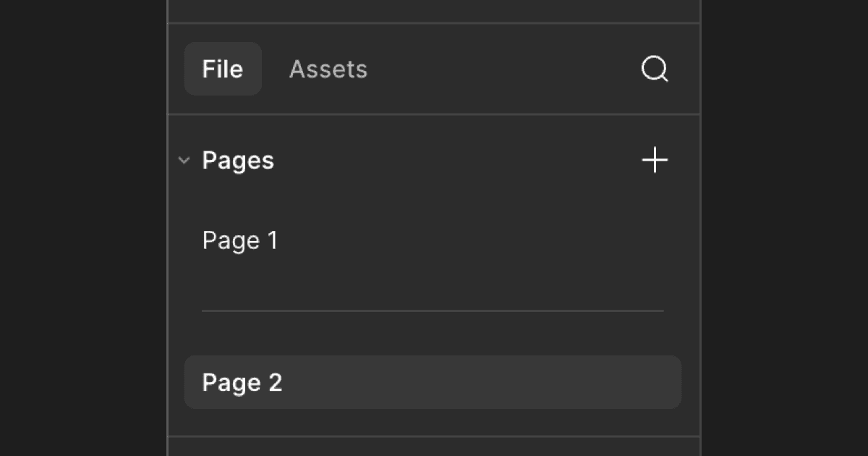Viewport: 868px width, 456px height.
Task: Click the plus icon to add a page
Action: [x=655, y=160]
